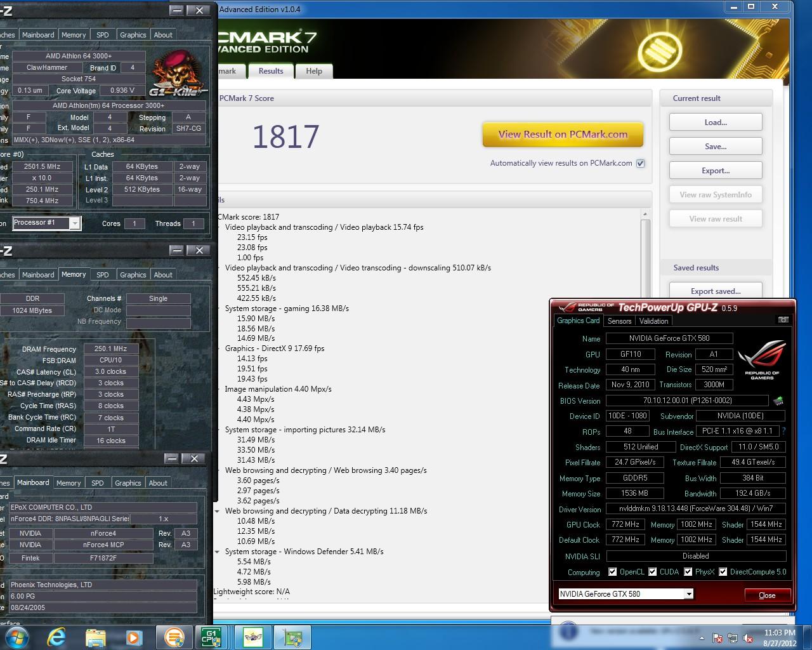Click scrollbar up arrow in results list
812x650 pixels.
pyautogui.click(x=646, y=214)
